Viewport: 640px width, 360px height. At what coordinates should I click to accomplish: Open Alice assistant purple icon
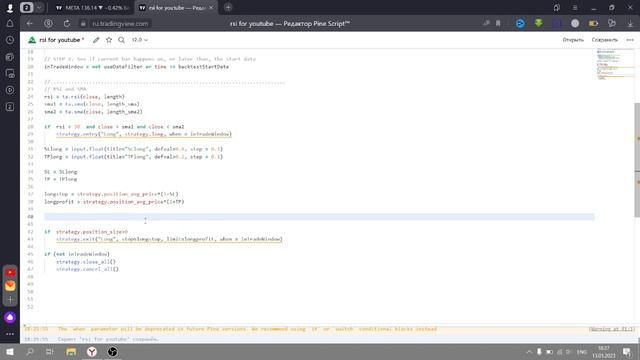tap(10, 318)
